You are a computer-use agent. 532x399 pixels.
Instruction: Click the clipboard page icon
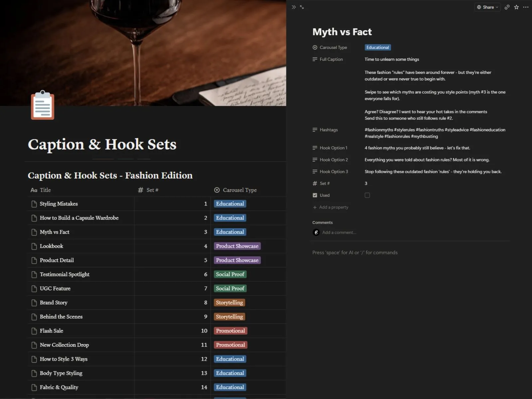click(x=43, y=105)
